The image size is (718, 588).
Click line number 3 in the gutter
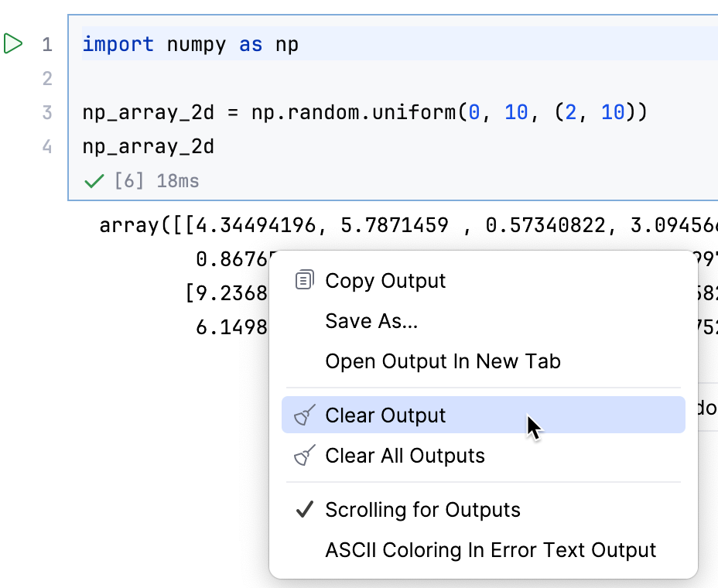click(x=46, y=112)
